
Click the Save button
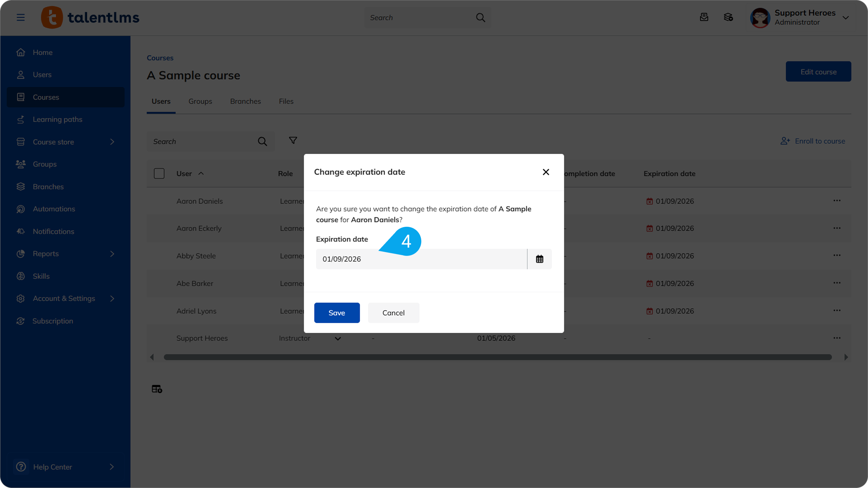[x=336, y=313]
